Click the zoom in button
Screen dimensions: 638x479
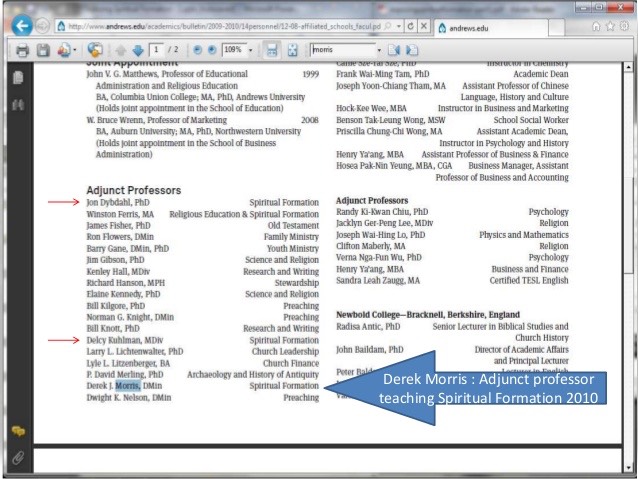pos(212,50)
